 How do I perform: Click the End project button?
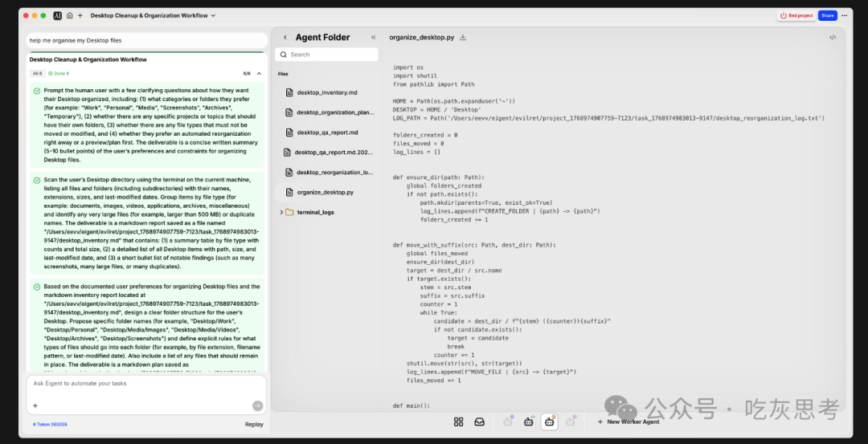(x=796, y=15)
